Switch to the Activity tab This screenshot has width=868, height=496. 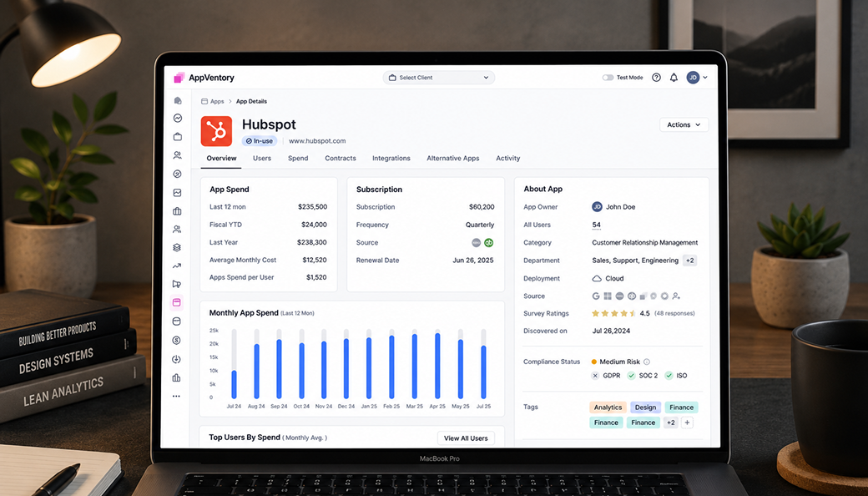(x=508, y=159)
